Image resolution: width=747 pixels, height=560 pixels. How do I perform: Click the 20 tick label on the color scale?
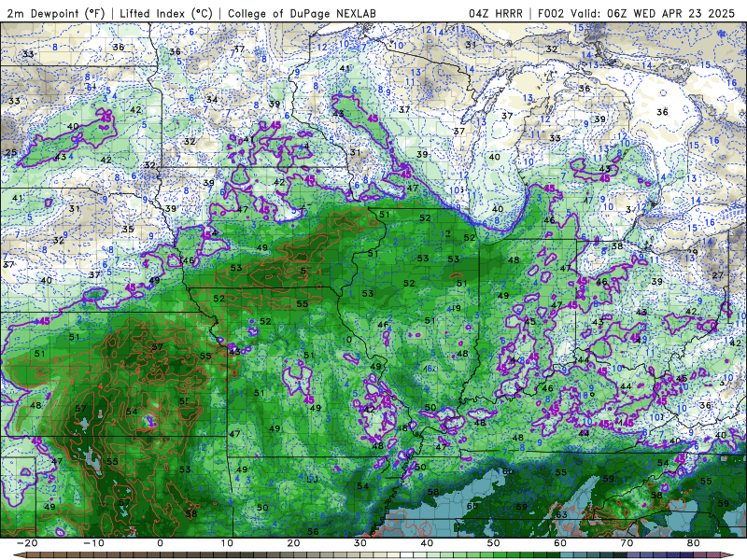click(293, 543)
